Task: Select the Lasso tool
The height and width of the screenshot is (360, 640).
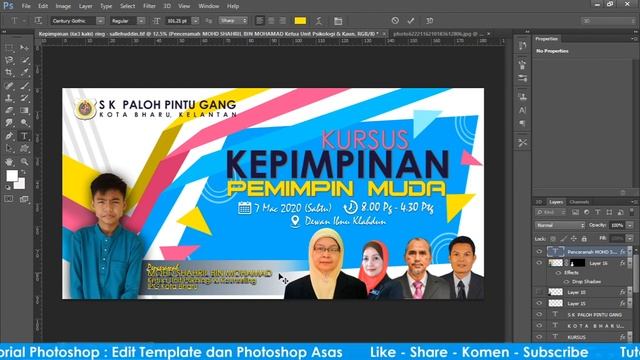Action: click(x=9, y=60)
